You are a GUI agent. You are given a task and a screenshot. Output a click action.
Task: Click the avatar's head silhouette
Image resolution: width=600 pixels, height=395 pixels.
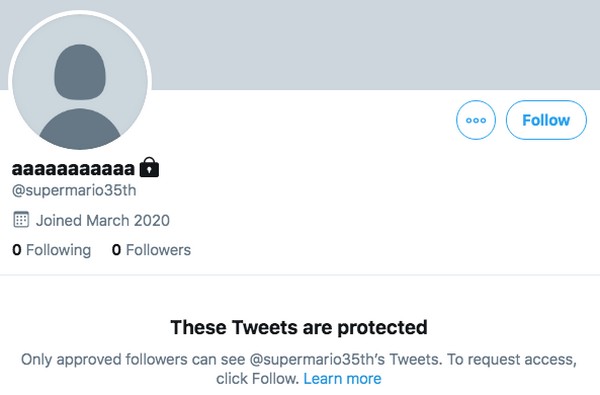(x=80, y=72)
